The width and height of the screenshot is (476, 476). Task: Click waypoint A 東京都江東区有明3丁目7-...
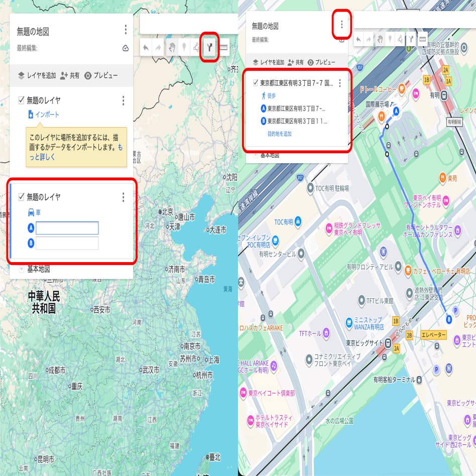296,108
